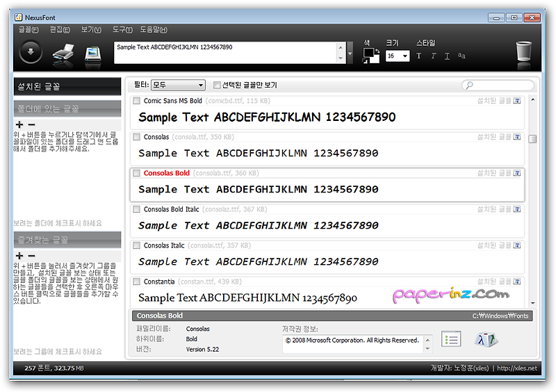The width and height of the screenshot is (556, 392).
Task: Click into the font search field
Action: click(x=498, y=85)
